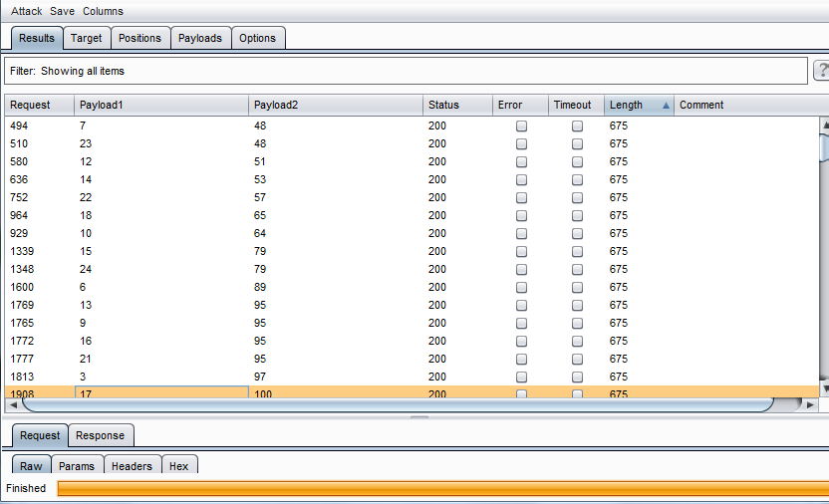Click the vertical scrollbar up arrow
Screen dimensions: 829x504
point(824,125)
